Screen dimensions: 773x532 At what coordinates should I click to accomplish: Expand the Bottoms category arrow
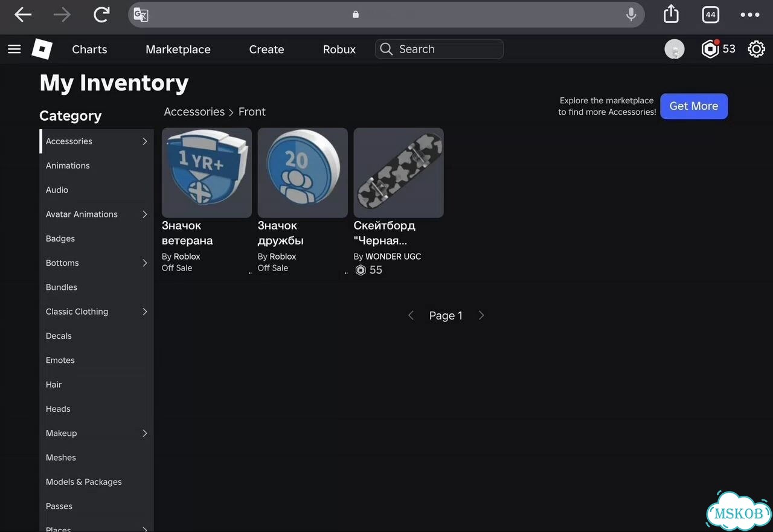click(x=145, y=263)
